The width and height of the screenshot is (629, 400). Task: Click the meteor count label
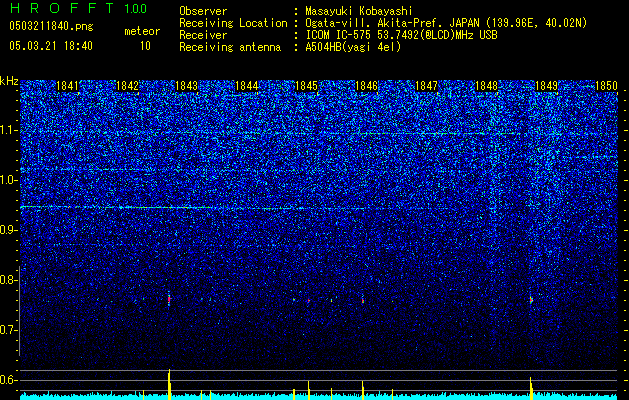[x=142, y=31]
